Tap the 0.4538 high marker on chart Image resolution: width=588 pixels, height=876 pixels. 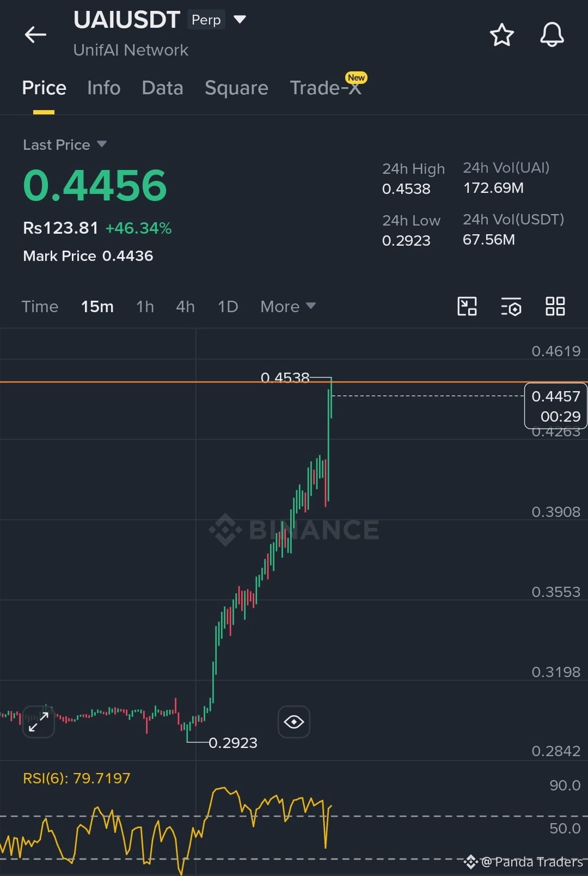click(x=285, y=378)
